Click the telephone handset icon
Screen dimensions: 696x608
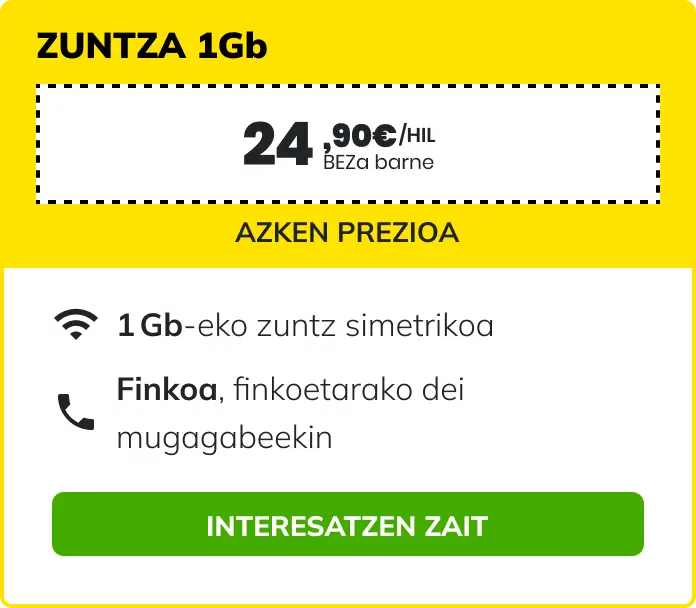coord(76,411)
